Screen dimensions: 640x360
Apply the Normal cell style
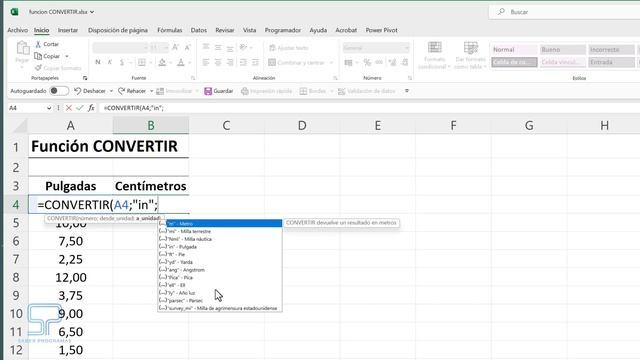pyautogui.click(x=514, y=49)
